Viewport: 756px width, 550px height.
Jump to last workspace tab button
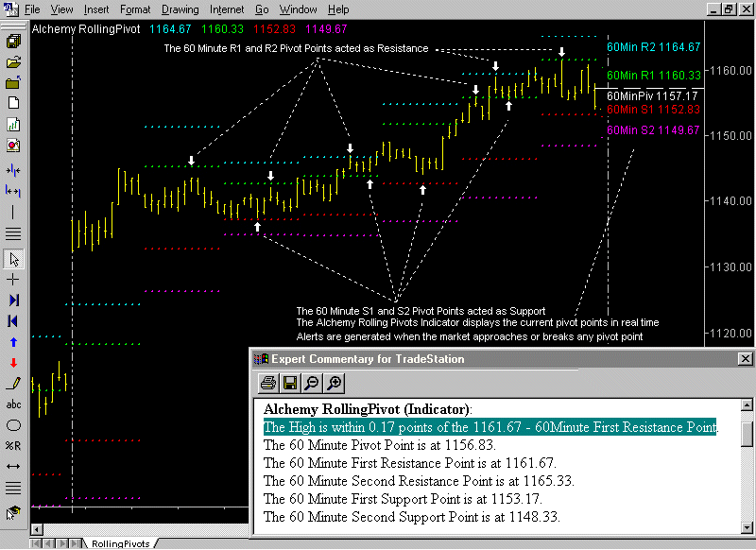tap(76, 543)
